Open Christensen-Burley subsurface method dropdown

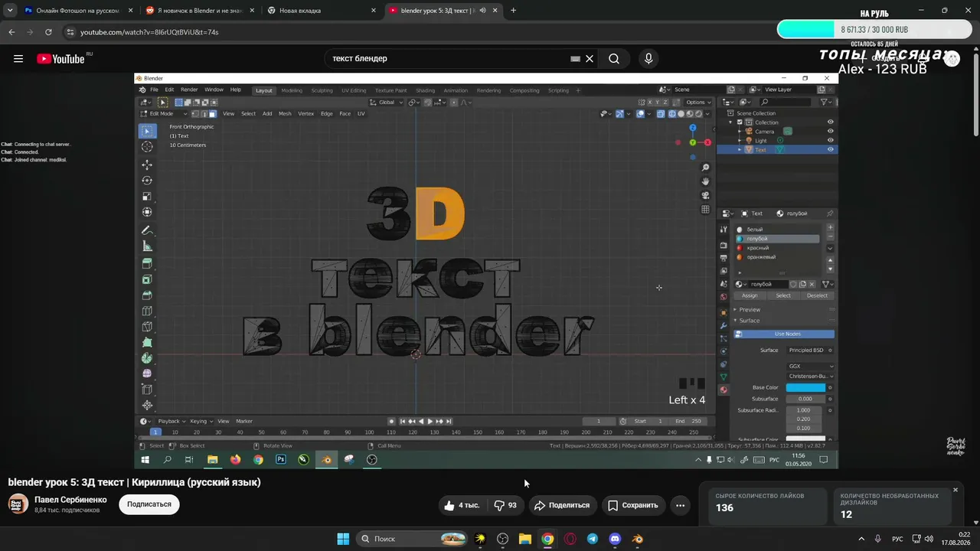[x=810, y=377]
